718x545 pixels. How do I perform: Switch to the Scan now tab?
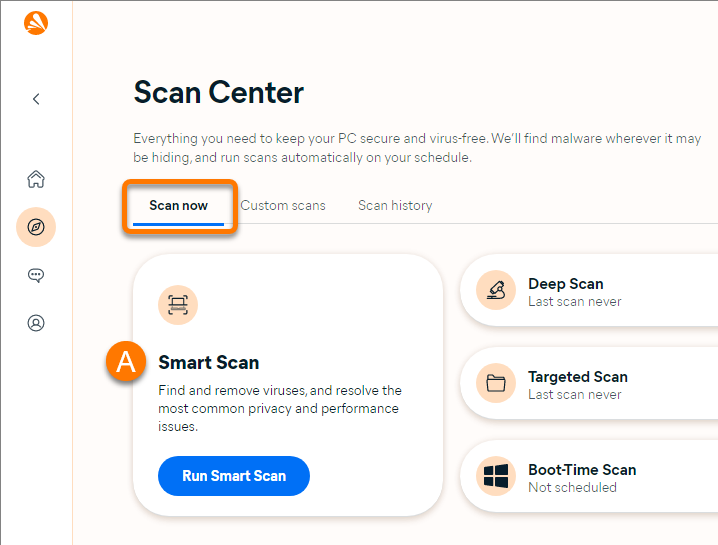coord(179,206)
